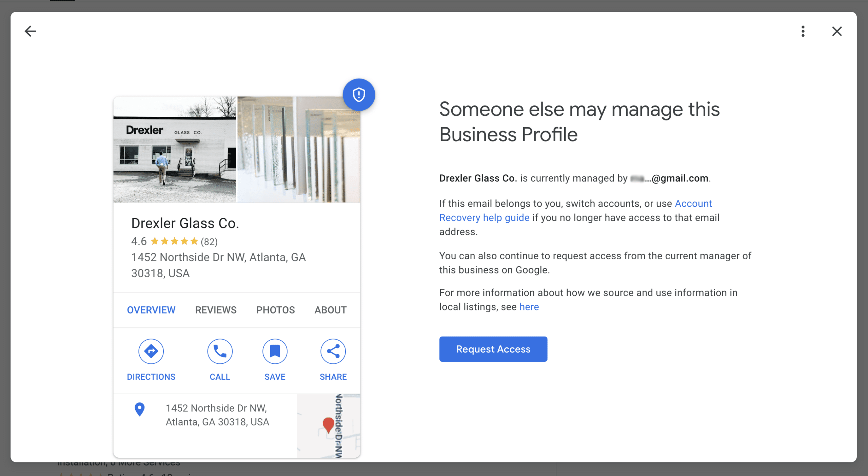868x476 pixels.
Task: Select the PHOTOS tab
Action: pyautogui.click(x=275, y=309)
